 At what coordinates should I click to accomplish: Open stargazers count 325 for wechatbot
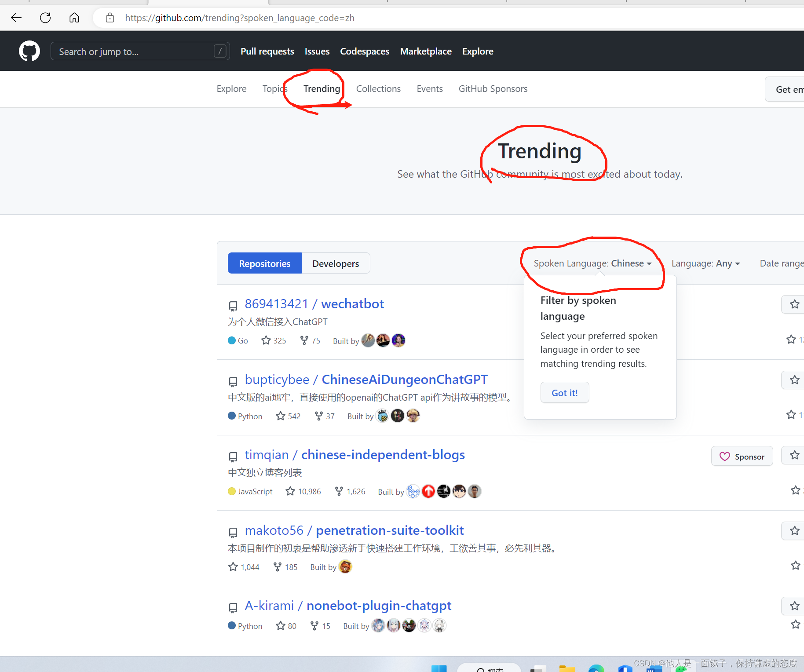pyautogui.click(x=274, y=340)
